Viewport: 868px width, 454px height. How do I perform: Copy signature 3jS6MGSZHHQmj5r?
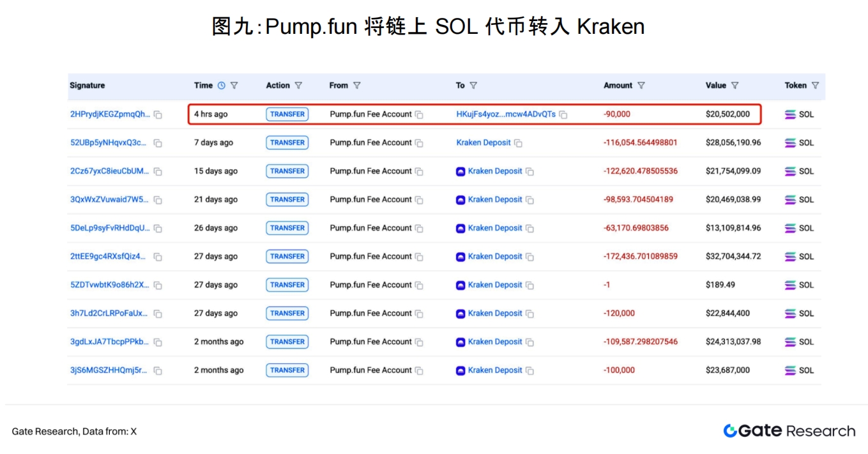(158, 370)
